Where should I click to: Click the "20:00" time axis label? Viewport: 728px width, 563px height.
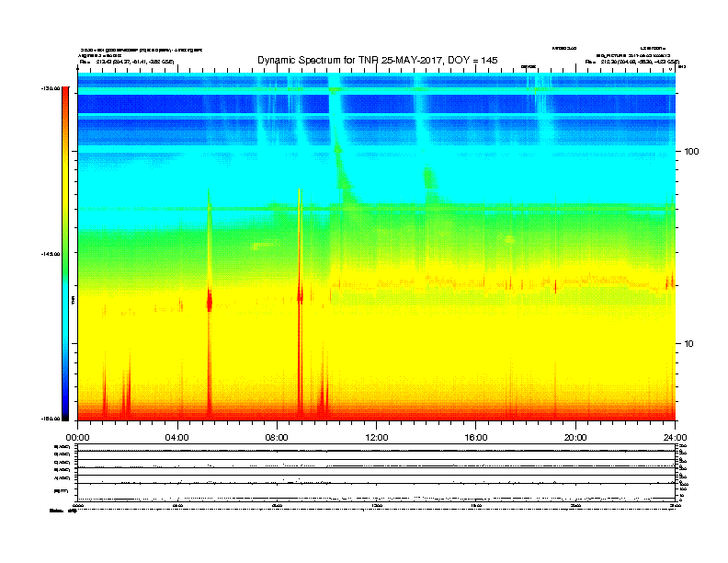(x=575, y=438)
